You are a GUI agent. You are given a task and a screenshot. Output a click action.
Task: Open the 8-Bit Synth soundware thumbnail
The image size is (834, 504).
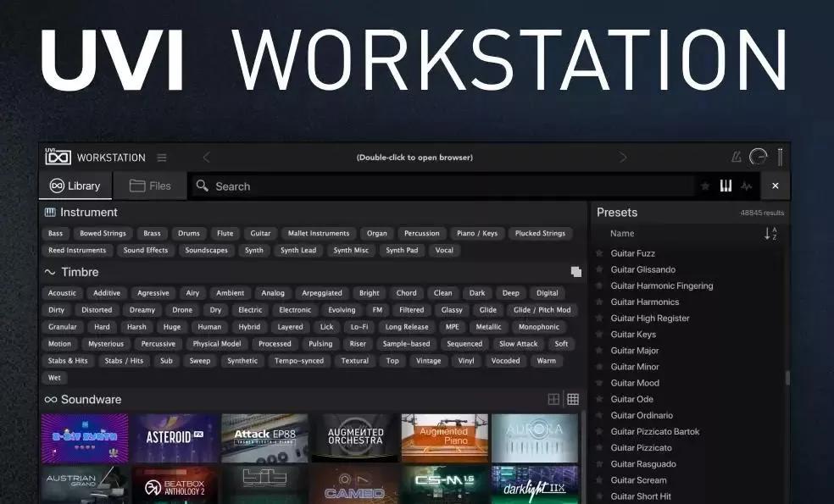tap(85, 438)
